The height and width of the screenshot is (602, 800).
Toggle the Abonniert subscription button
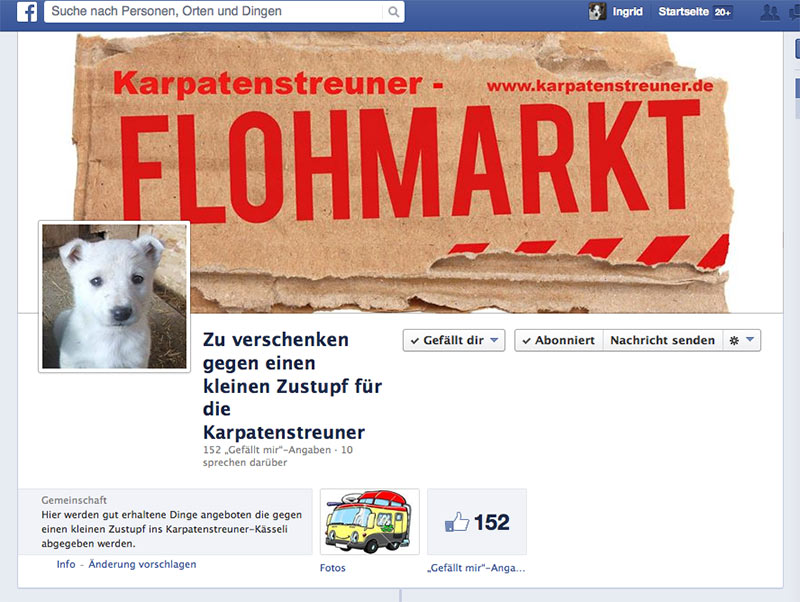[x=559, y=340]
